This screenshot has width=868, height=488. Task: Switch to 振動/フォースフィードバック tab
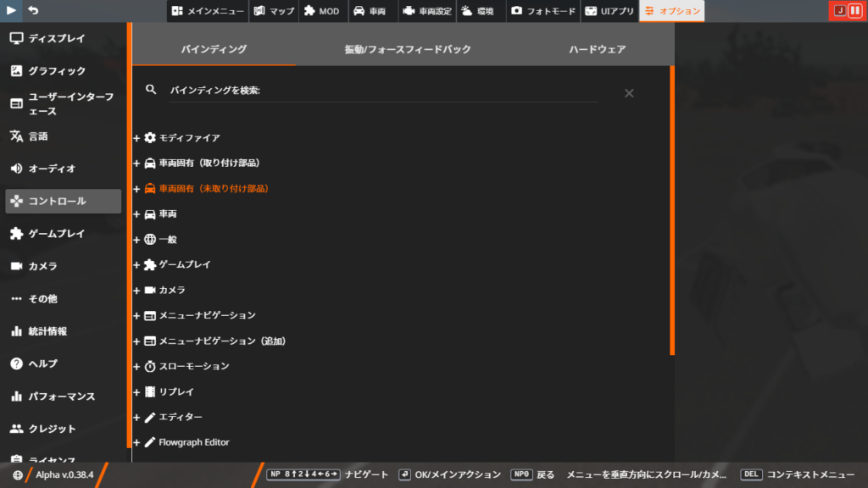click(x=407, y=49)
